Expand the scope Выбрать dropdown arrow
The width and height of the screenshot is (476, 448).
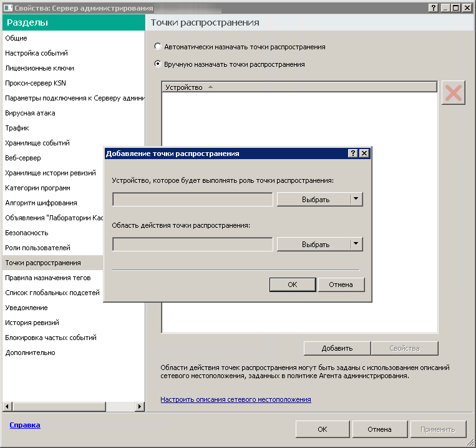[356, 244]
